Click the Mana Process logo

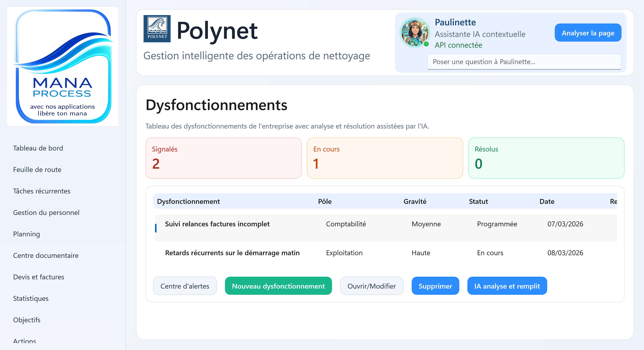point(63,66)
